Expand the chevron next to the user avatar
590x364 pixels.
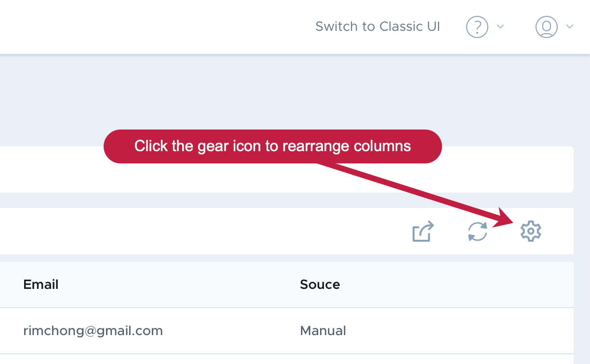[570, 26]
